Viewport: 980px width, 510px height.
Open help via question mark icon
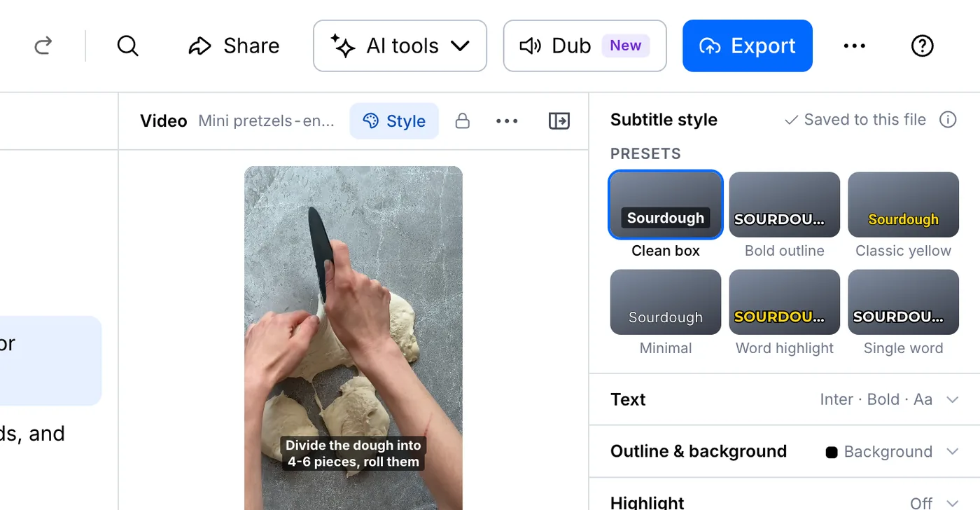pyautogui.click(x=922, y=46)
